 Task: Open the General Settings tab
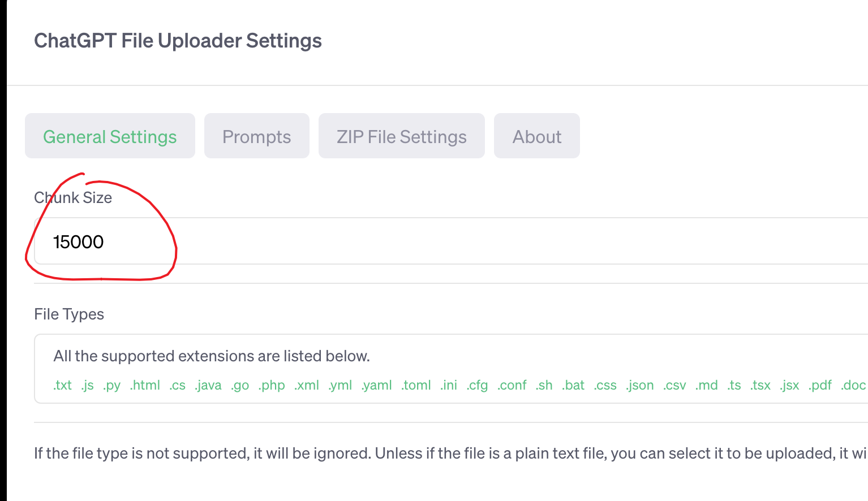[x=110, y=136]
